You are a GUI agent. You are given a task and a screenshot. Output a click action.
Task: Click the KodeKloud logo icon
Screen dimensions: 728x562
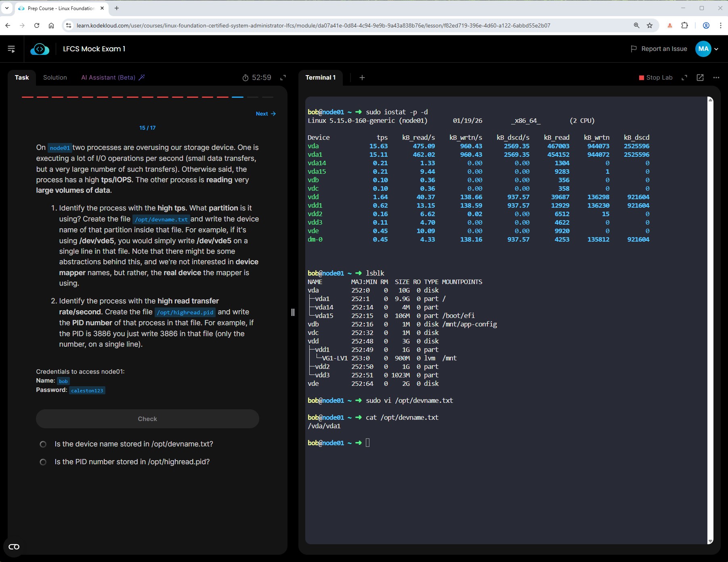click(40, 49)
